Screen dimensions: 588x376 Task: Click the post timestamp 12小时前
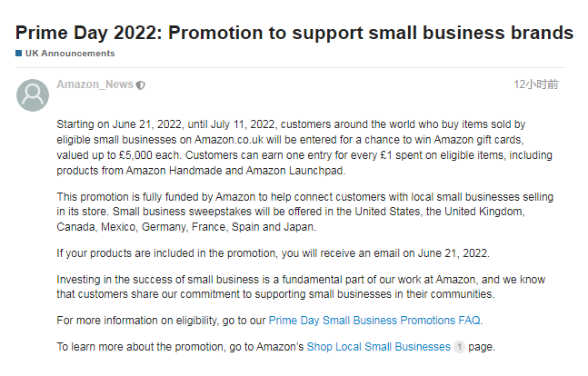point(535,84)
